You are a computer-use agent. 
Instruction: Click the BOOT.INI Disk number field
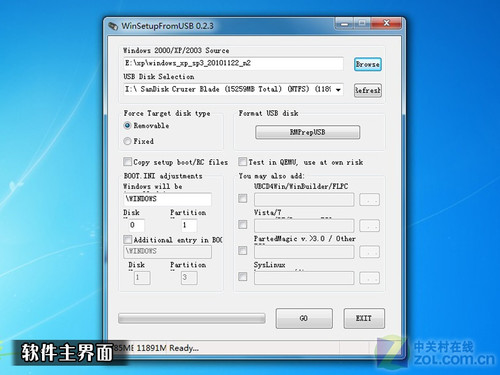coord(137,225)
